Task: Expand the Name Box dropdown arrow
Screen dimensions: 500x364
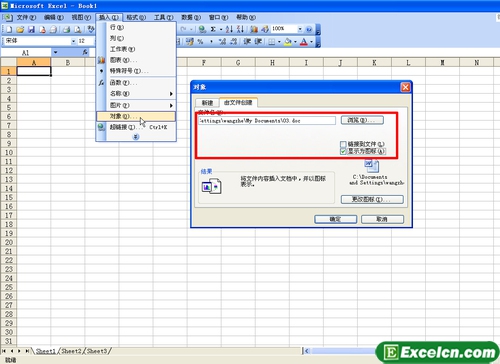Action: [x=55, y=52]
